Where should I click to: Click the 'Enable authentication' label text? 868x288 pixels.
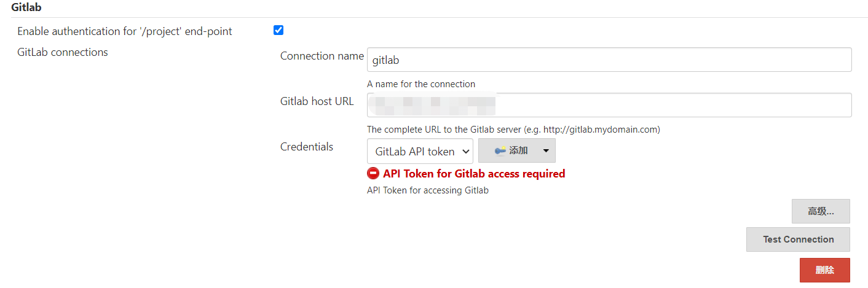pos(125,31)
